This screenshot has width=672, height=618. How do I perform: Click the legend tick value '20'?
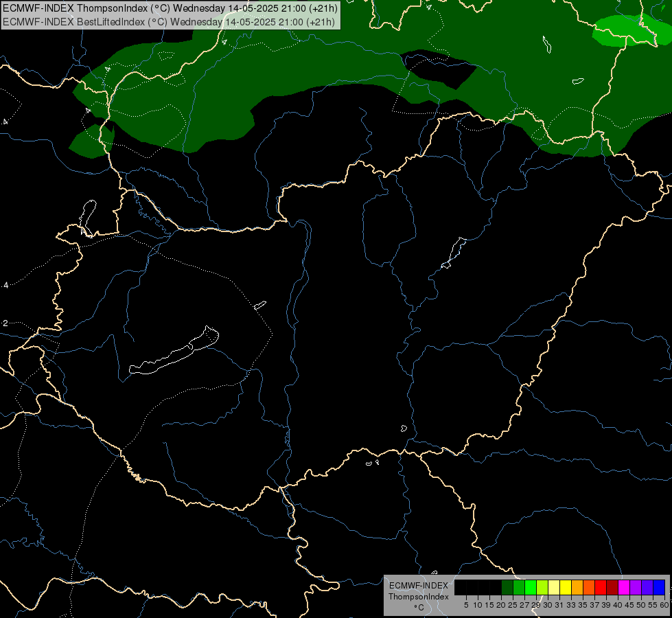pos(501,605)
